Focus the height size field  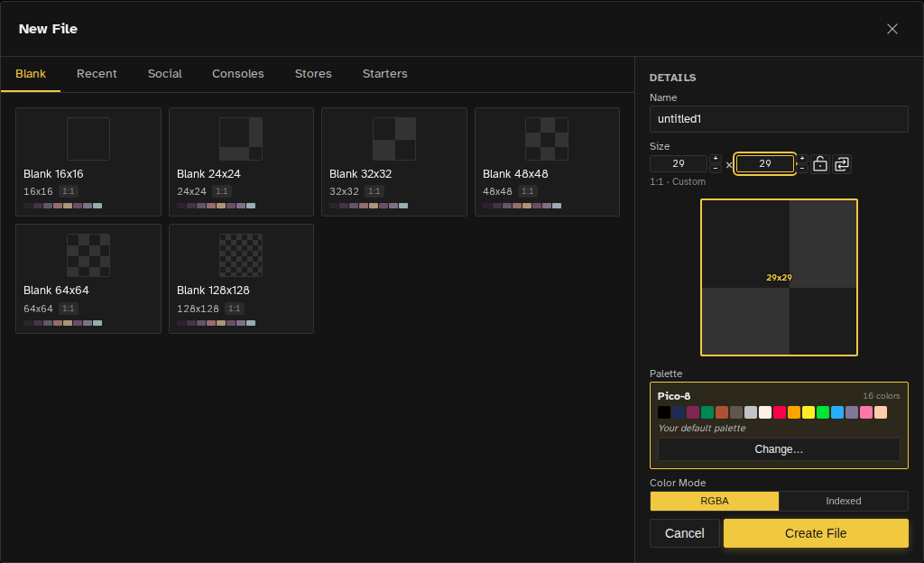click(x=765, y=163)
